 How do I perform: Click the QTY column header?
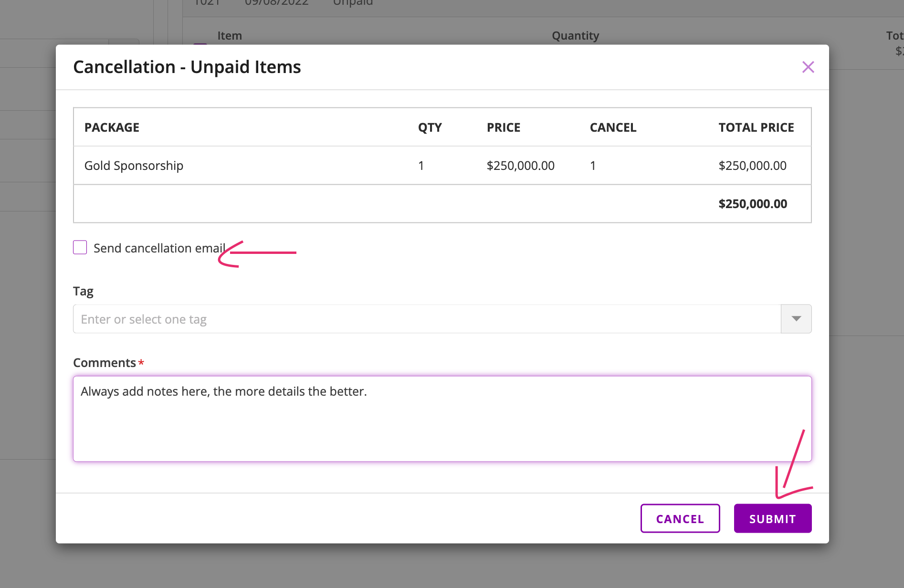430,127
